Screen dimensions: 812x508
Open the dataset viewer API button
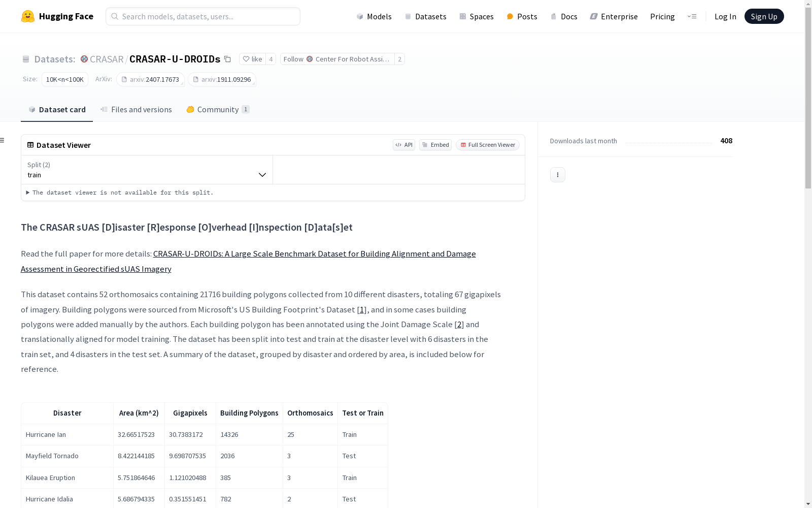tap(404, 145)
